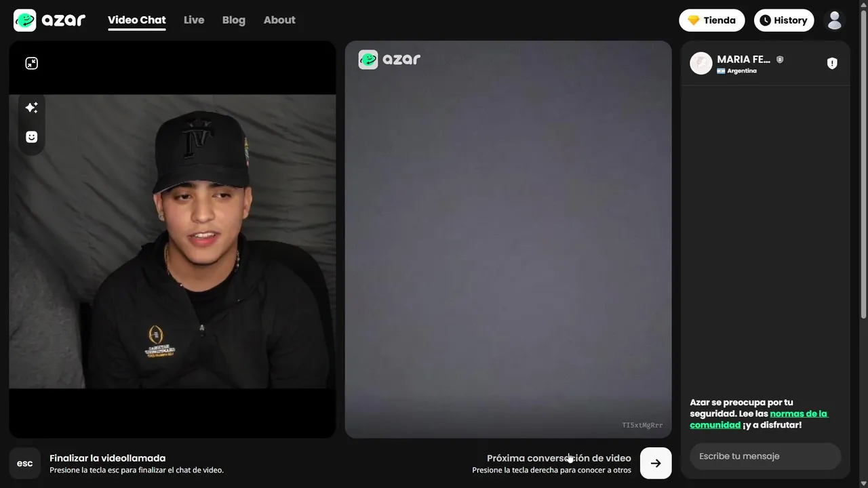
Task: Open the Blog menu item
Action: click(x=234, y=20)
